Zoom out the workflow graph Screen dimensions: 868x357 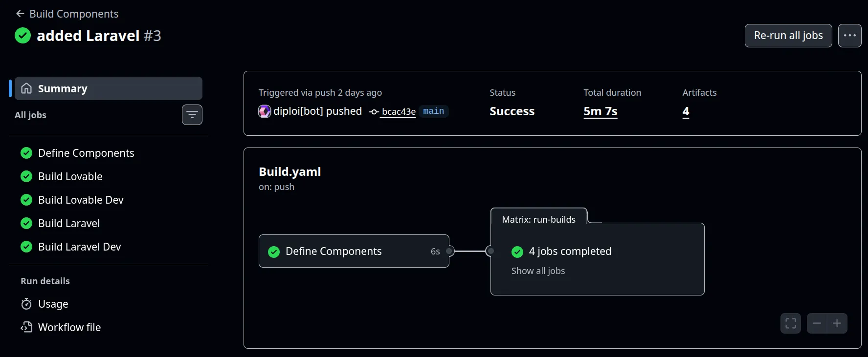[x=817, y=323]
